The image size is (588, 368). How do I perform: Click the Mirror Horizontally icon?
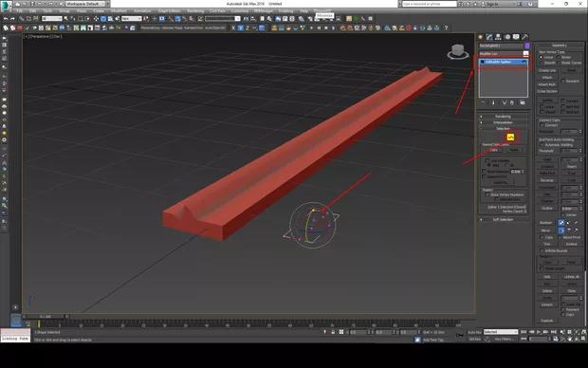tap(561, 230)
